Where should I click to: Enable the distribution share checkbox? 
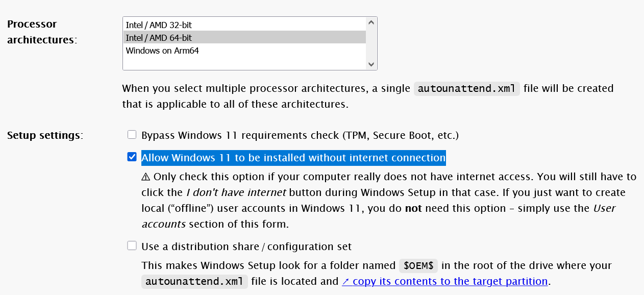point(132,246)
